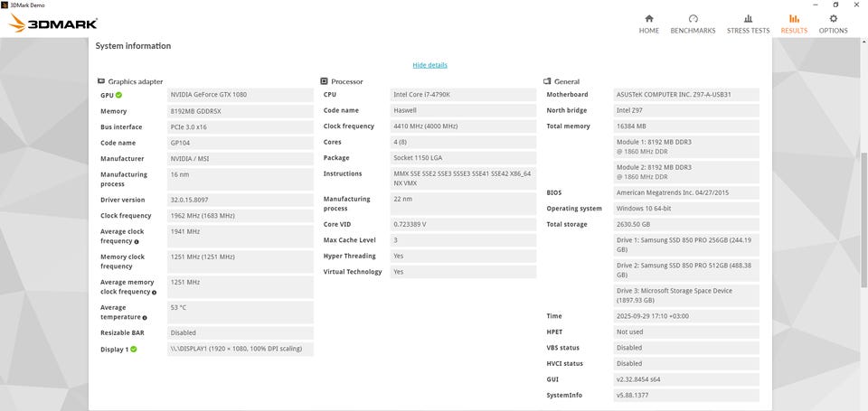Screen dimensions: 868x411
Task: Select the Intel Core i7-4790K value
Action: point(463,95)
